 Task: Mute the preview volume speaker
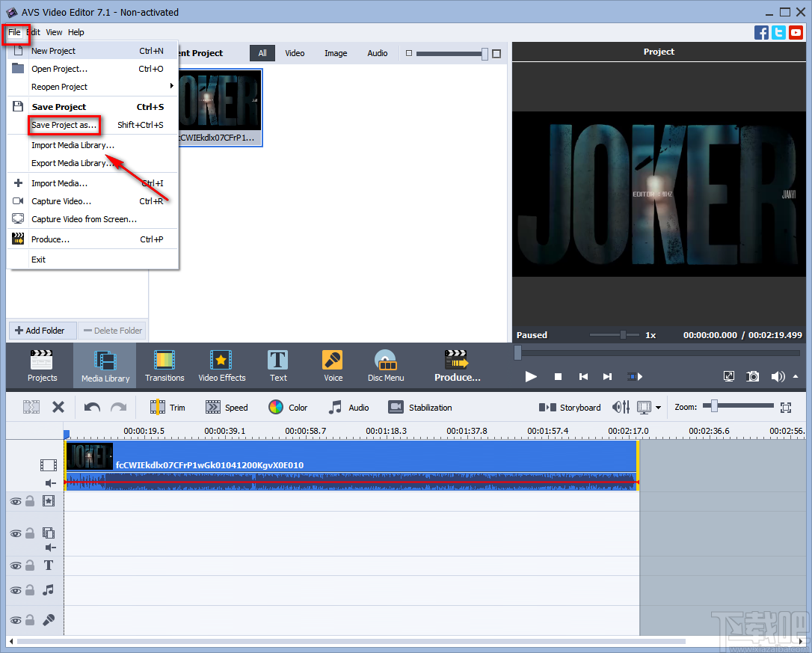click(x=778, y=377)
